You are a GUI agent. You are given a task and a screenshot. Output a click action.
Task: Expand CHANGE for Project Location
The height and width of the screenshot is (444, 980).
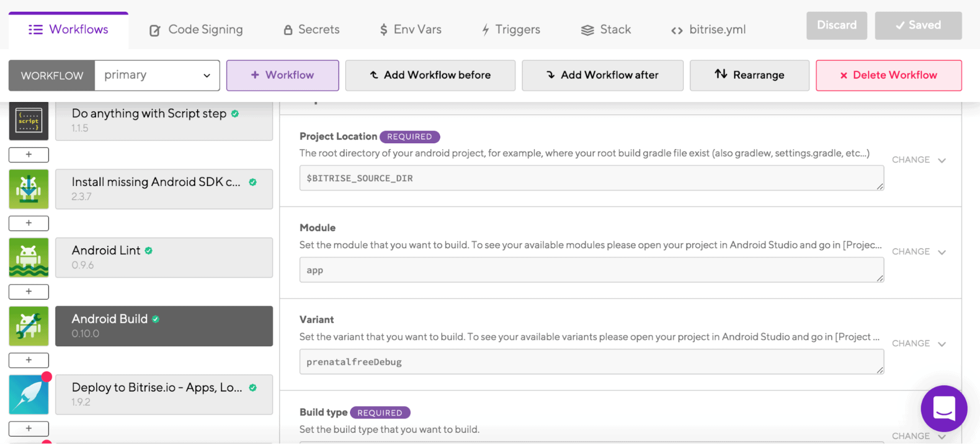point(919,160)
